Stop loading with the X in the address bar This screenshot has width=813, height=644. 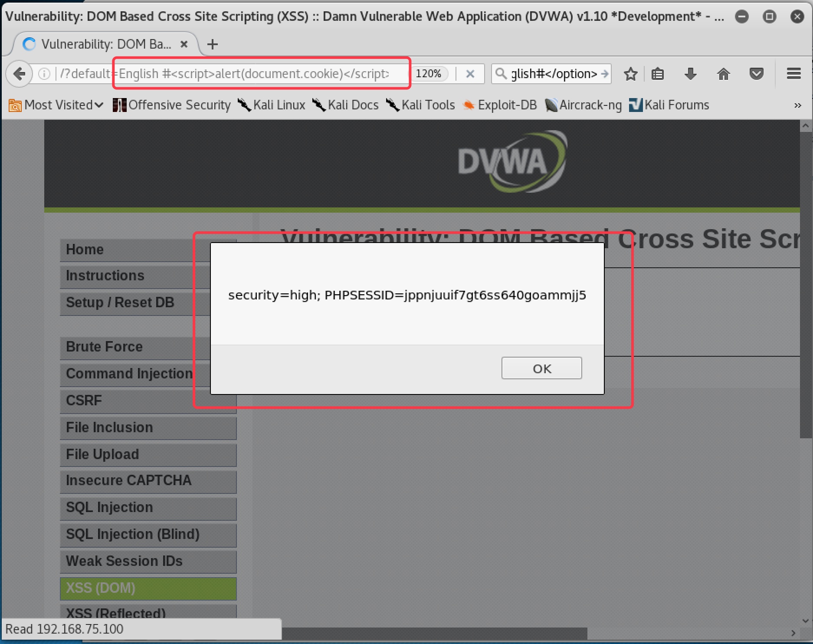[x=470, y=74]
